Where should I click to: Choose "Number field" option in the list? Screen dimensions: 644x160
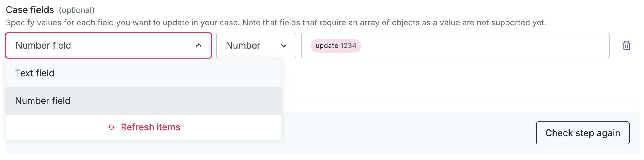[43, 101]
